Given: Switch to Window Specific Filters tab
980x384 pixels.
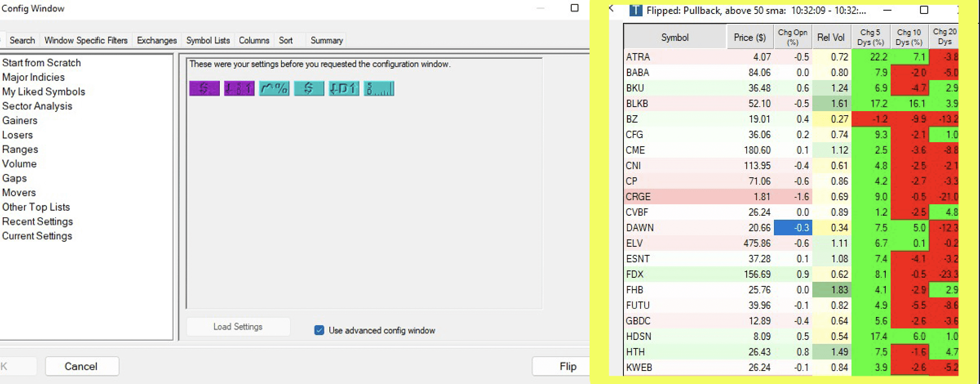Looking at the screenshot, I should pos(86,40).
